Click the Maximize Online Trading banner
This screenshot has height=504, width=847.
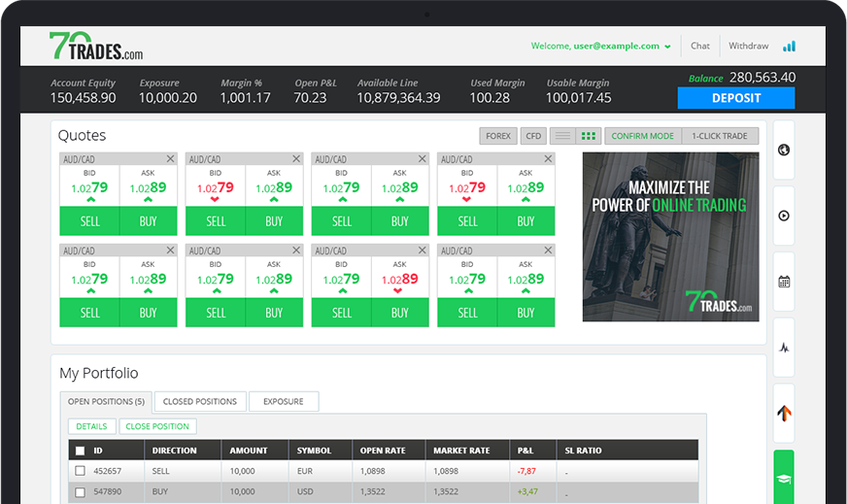click(x=670, y=237)
